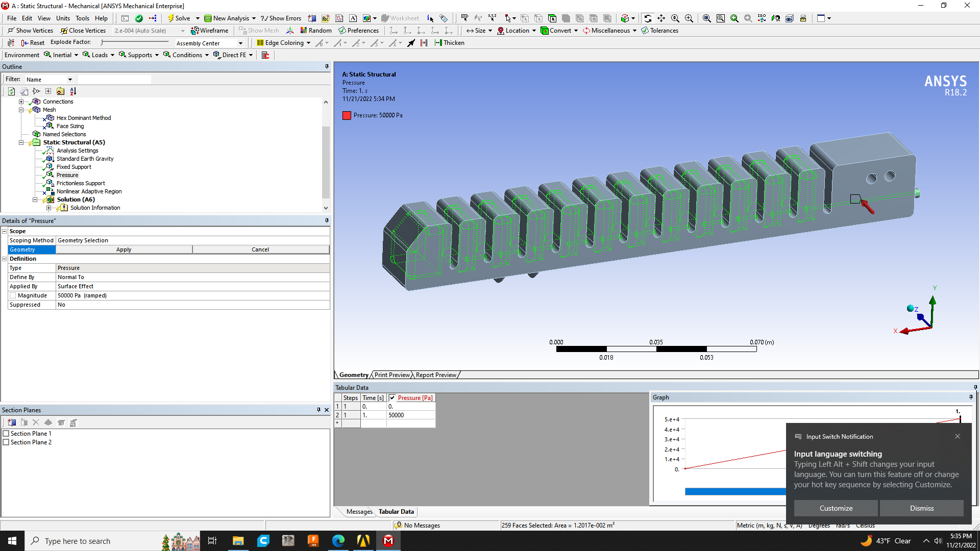Uncheck the Pressure [Pa] column checkbox

(392, 398)
